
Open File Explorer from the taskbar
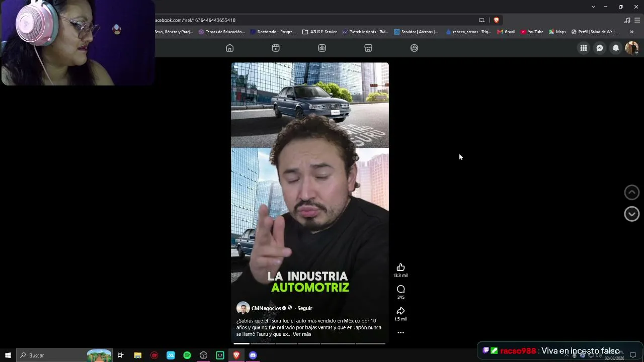137,355
